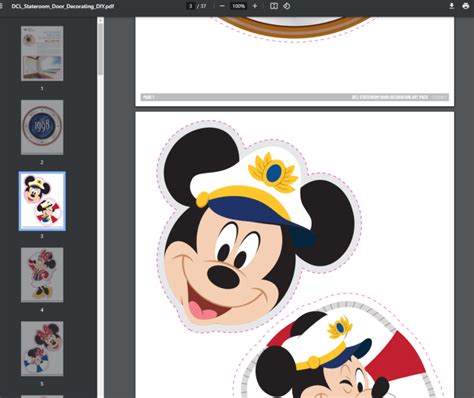Click the gray page footer bar
The height and width of the screenshot is (398, 474).
295,97
